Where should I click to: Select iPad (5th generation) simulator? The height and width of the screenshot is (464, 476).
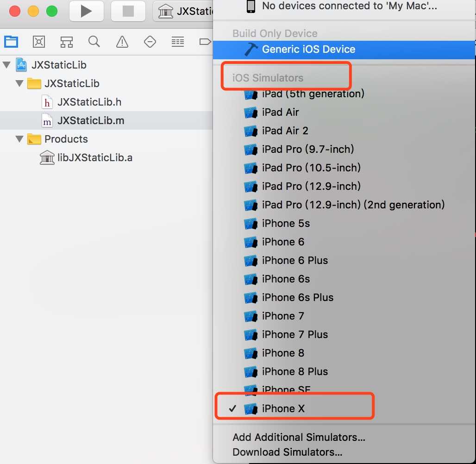(344, 94)
